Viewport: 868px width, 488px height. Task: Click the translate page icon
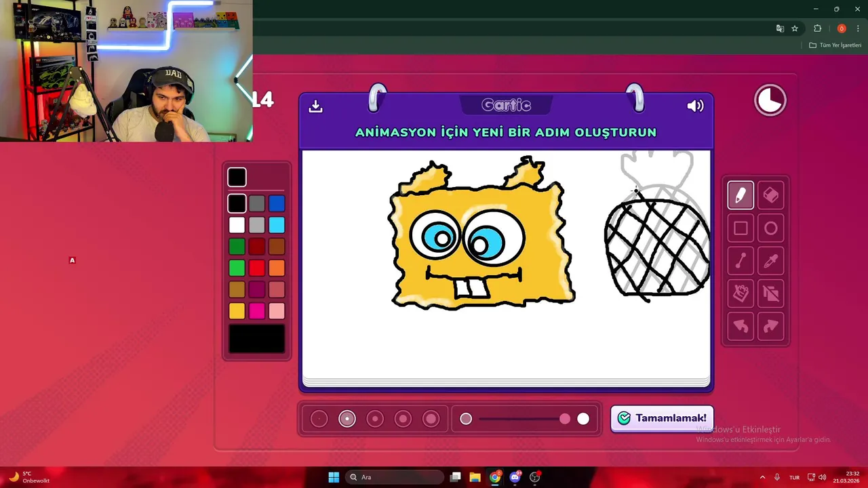click(780, 28)
